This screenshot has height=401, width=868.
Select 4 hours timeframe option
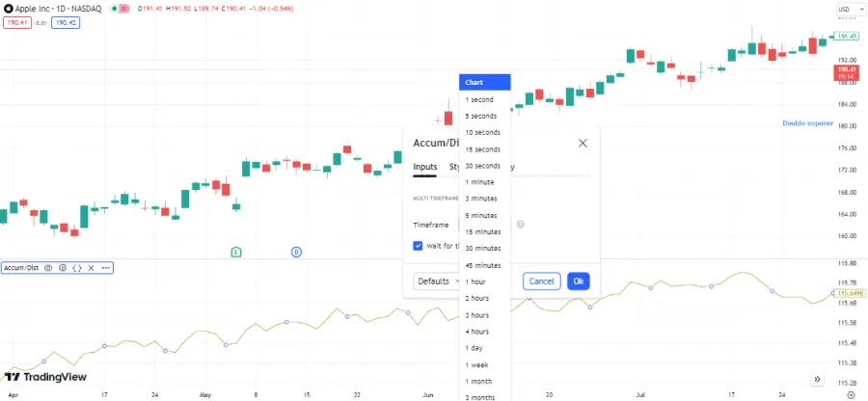485,332
